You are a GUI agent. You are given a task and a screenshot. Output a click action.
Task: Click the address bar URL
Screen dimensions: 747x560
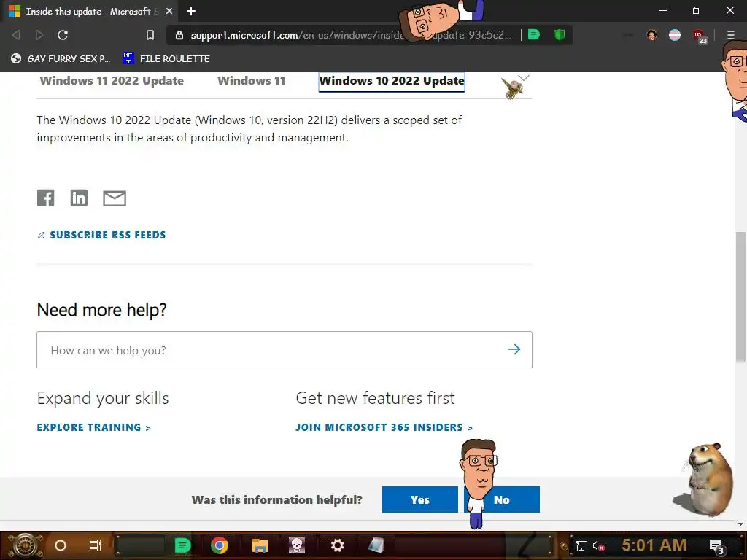(351, 35)
